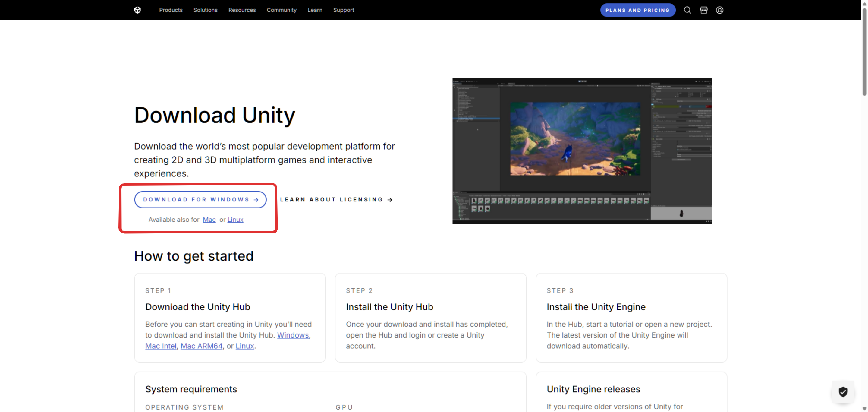Open the Asset Store icon

(703, 10)
